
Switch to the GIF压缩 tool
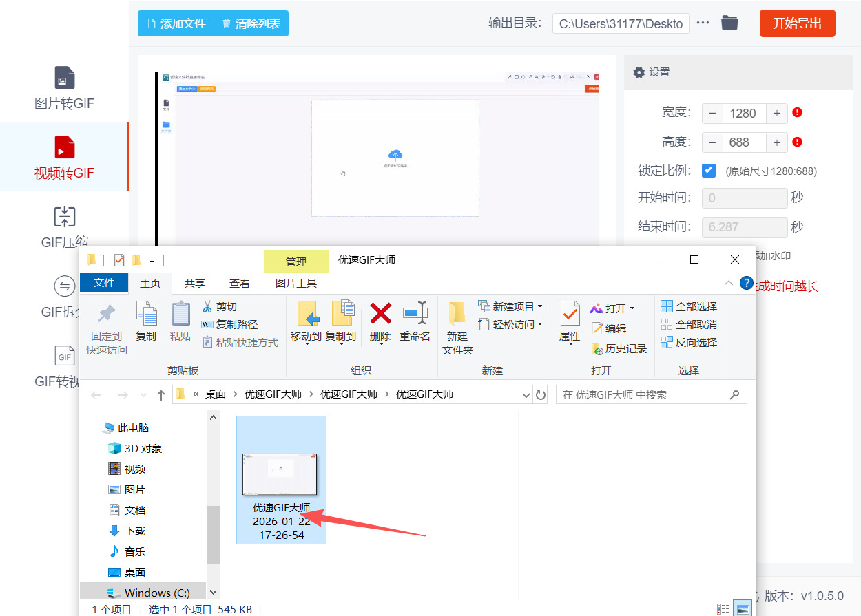(64, 227)
